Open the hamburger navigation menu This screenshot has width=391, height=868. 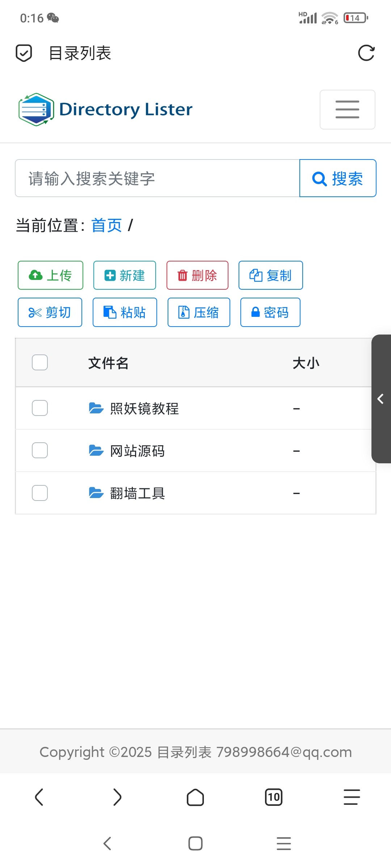click(348, 110)
